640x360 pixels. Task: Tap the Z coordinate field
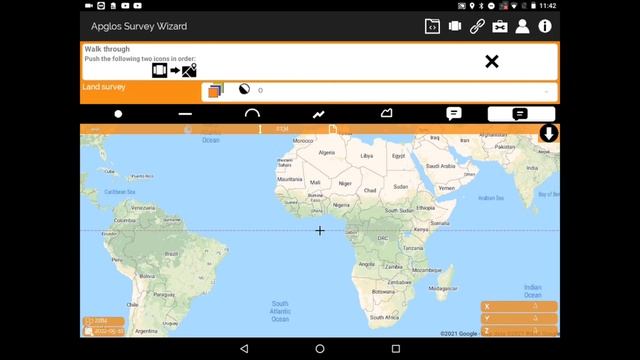click(519, 331)
